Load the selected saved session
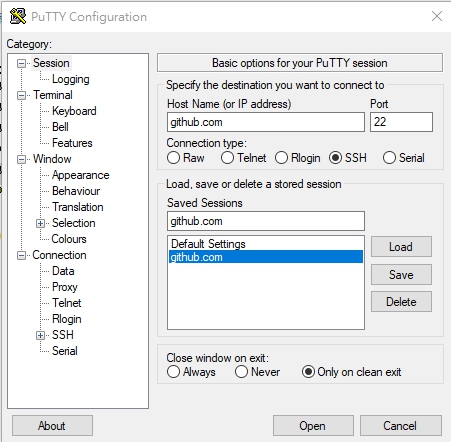The width and height of the screenshot is (451, 442). pos(401,247)
